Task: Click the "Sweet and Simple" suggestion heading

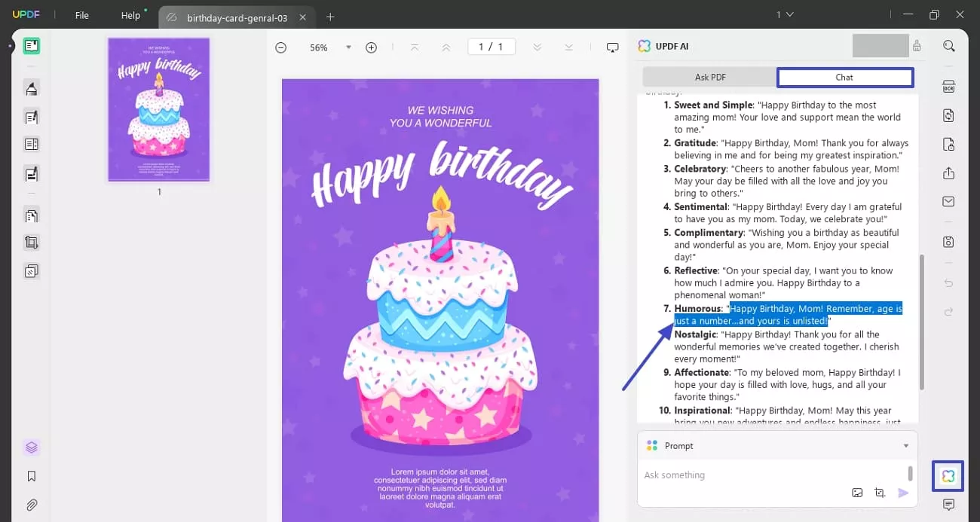Action: 713,105
